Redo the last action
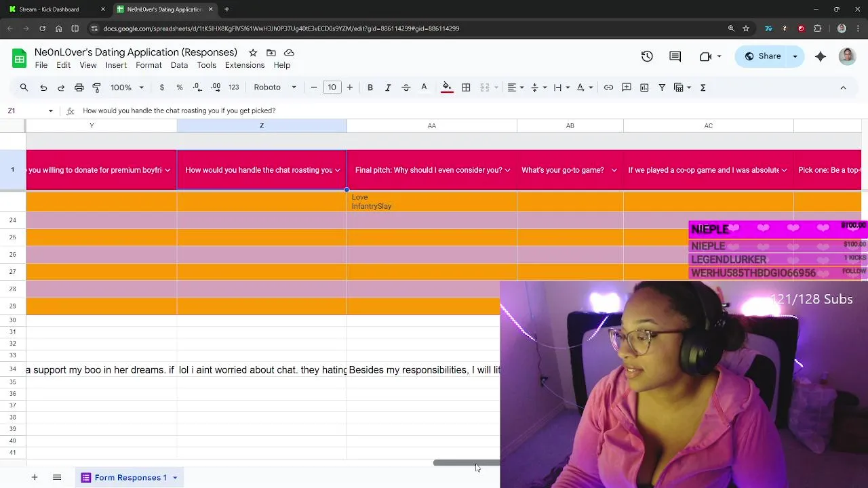This screenshot has height=488, width=868. click(x=61, y=87)
